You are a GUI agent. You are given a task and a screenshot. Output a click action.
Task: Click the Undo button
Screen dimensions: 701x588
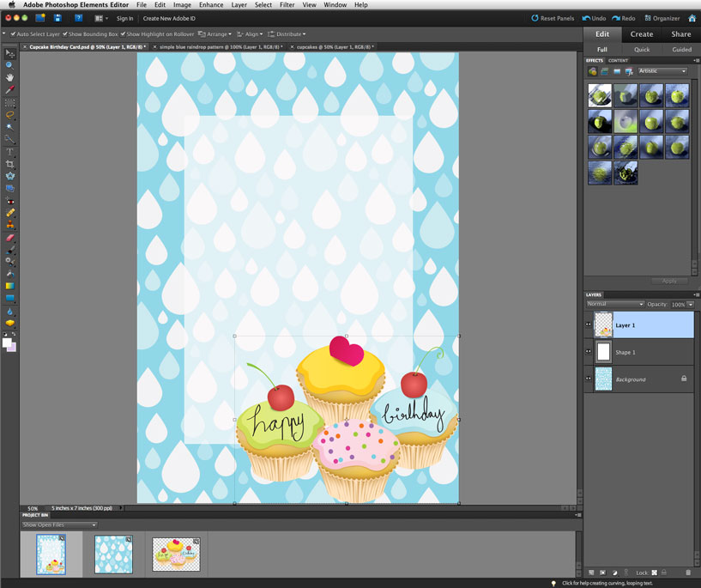pyautogui.click(x=594, y=18)
